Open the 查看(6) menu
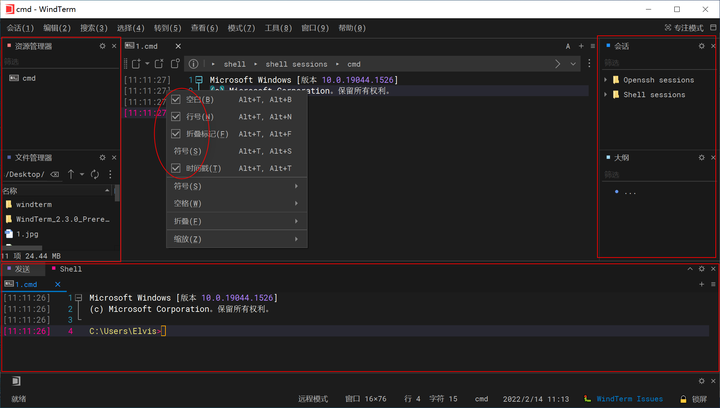This screenshot has height=408, width=720. [204, 28]
